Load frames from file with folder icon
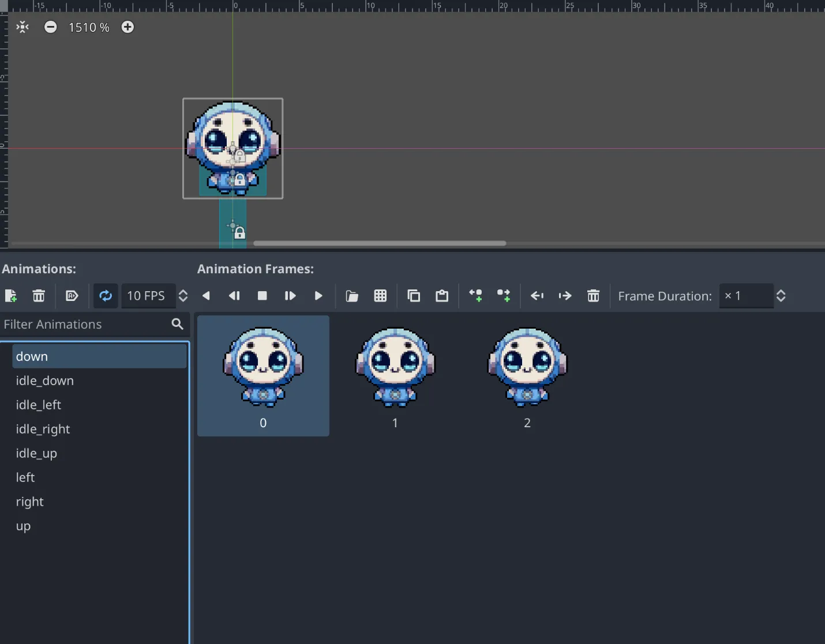This screenshot has height=644, width=825. 352,296
